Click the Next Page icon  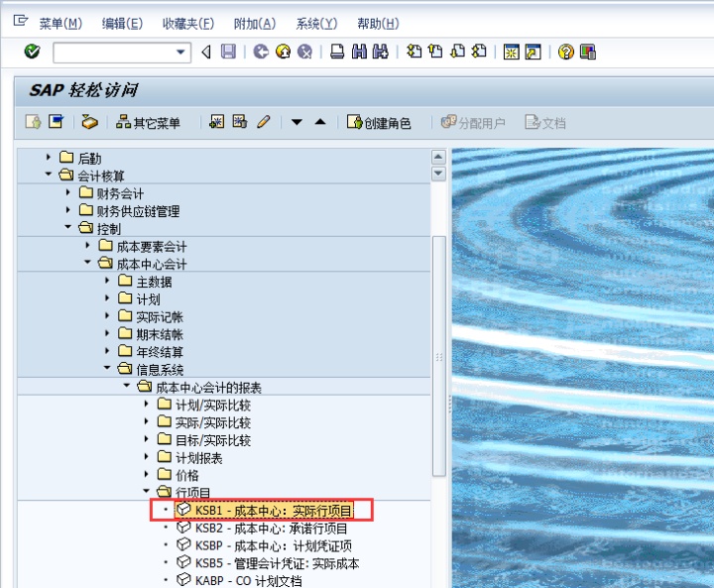457,52
